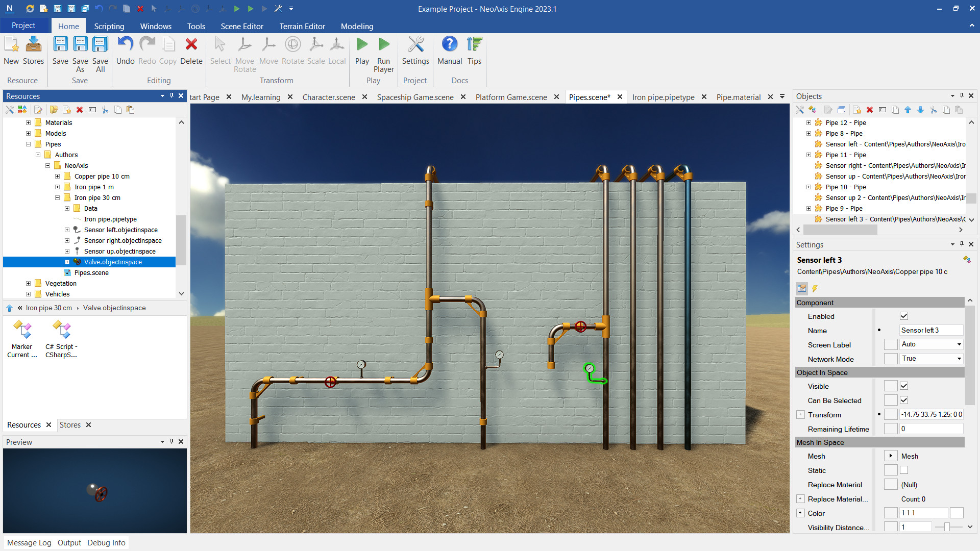Toggle the Enabled checkbox
Screen dimensions: 980x551
tap(904, 316)
